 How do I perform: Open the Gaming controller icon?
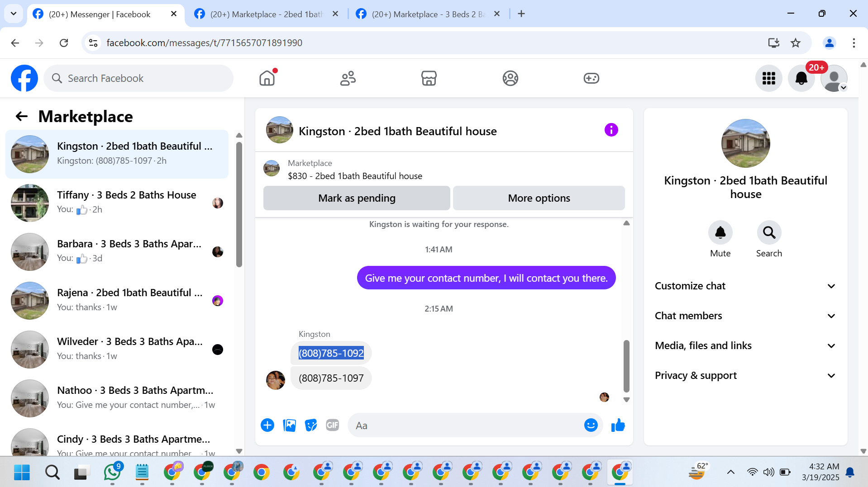tap(591, 78)
